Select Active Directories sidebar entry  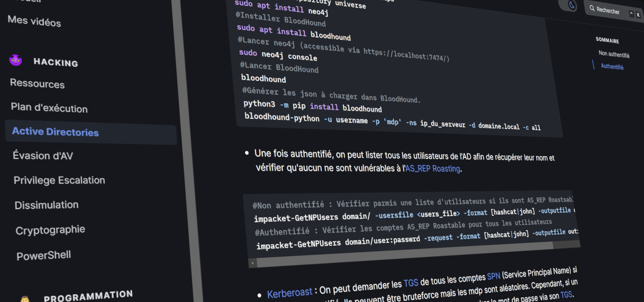[x=91, y=132]
